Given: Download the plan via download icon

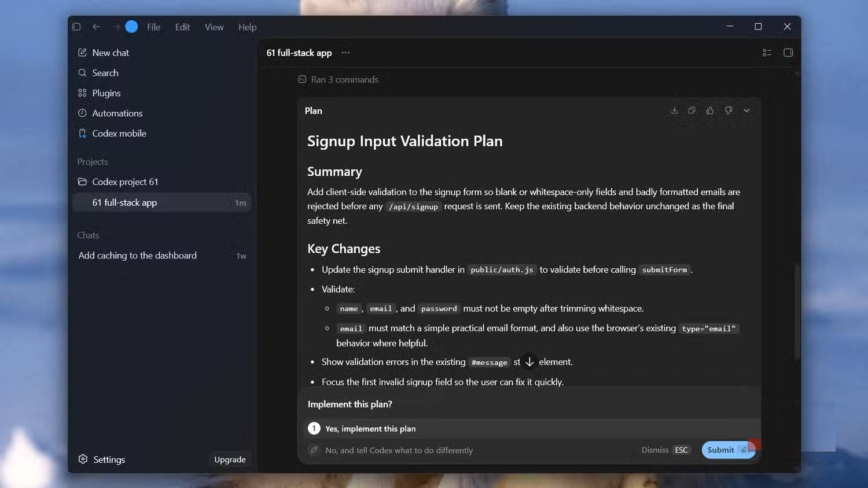Looking at the screenshot, I should pyautogui.click(x=674, y=110).
